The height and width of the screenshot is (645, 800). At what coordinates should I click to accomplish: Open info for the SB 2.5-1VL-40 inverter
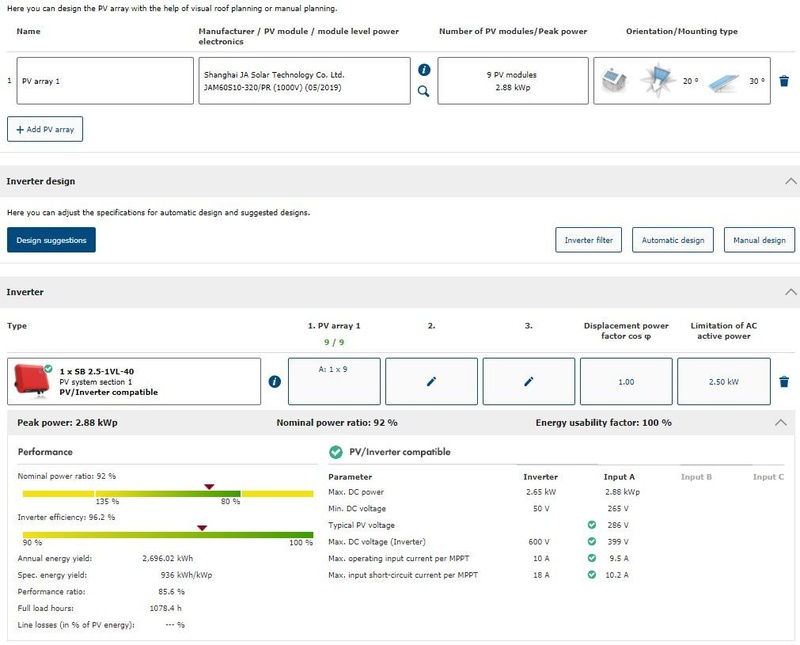coord(275,381)
